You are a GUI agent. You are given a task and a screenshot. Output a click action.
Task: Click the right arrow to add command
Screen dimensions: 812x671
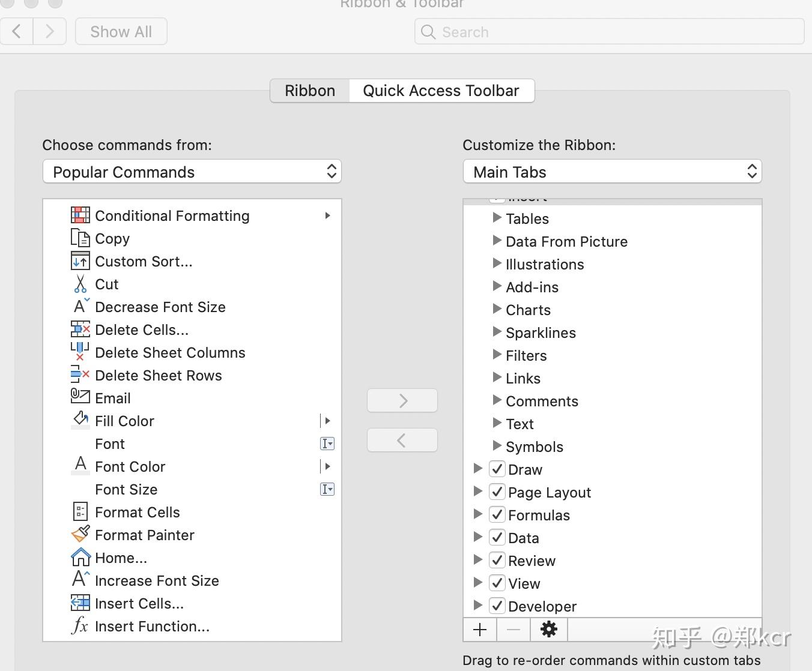(401, 400)
